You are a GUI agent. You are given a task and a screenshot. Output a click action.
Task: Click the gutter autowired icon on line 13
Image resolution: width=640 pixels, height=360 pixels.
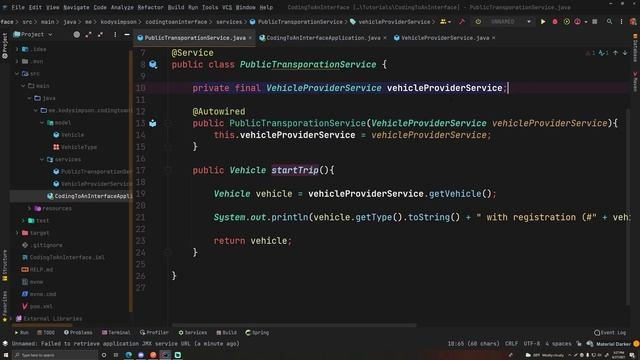click(153, 123)
